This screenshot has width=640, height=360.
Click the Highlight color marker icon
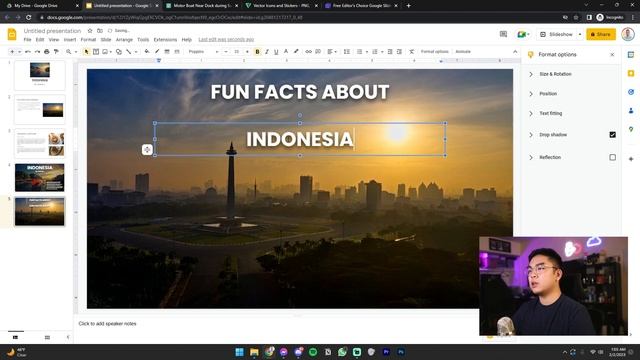tap(296, 52)
